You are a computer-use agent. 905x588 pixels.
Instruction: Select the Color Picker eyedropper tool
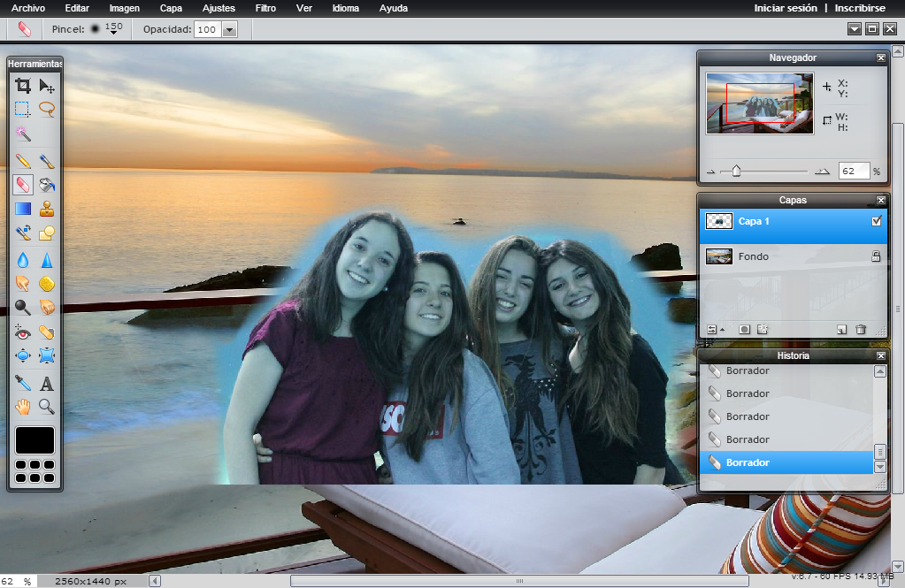coord(22,383)
